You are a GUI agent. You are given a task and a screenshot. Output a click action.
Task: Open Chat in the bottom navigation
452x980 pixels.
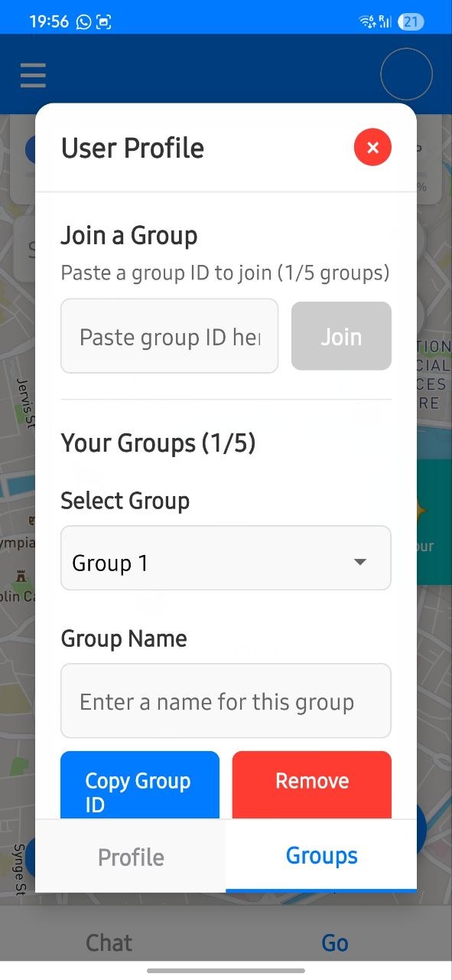[x=109, y=942]
